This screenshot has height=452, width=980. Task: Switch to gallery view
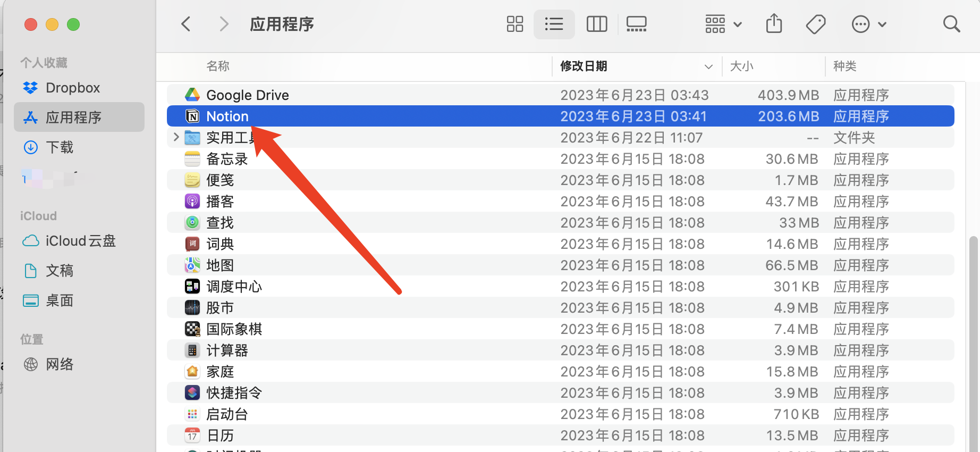[x=636, y=24]
